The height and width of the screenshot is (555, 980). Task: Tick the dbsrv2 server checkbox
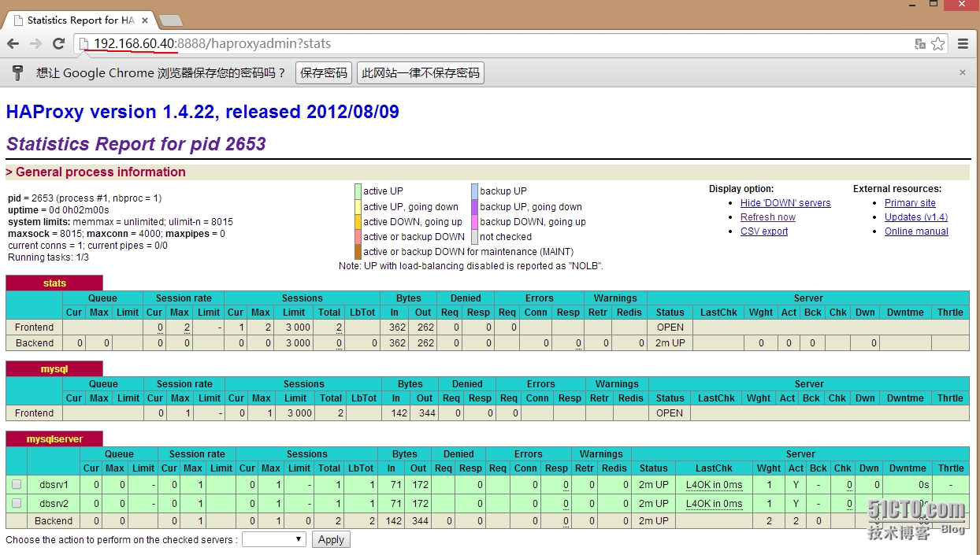17,503
